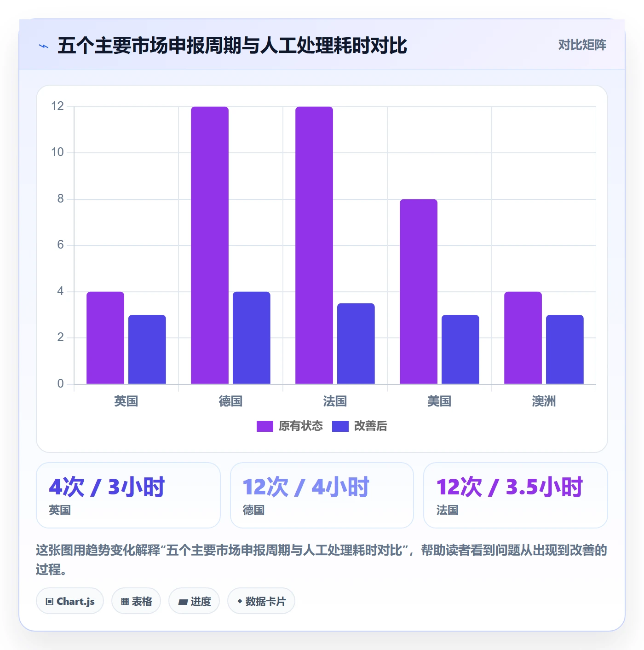Click the 美国 x-axis label

(x=439, y=401)
